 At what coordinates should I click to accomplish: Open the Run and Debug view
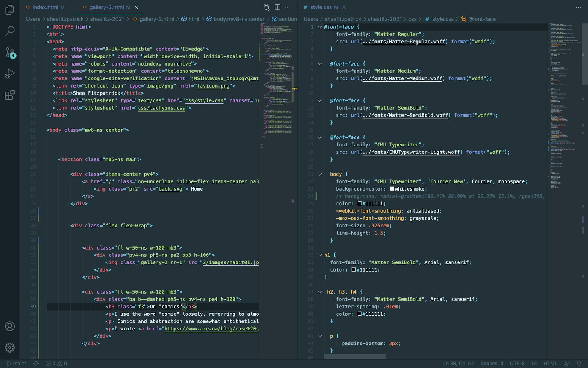click(10, 73)
